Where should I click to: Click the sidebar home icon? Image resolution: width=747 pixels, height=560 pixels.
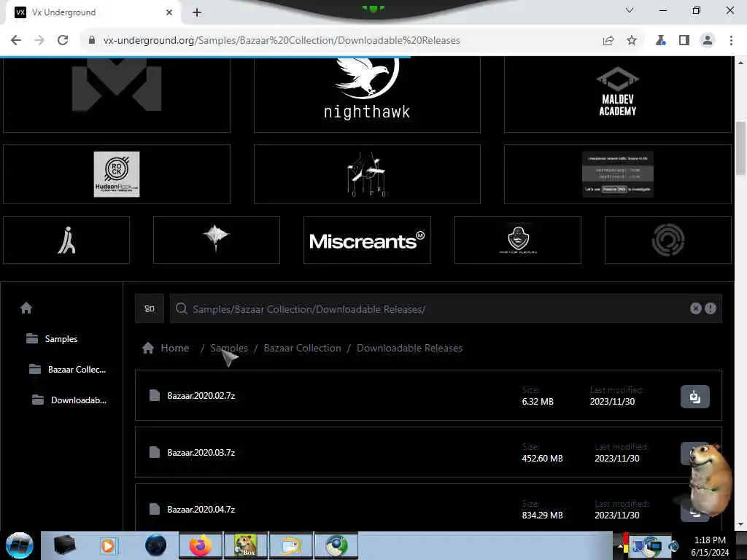(26, 308)
